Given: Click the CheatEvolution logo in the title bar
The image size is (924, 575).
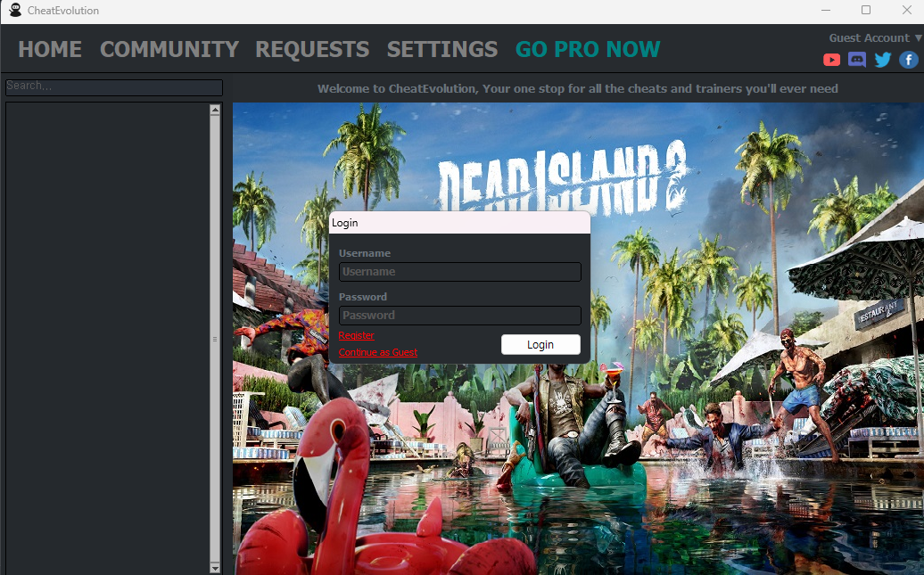Looking at the screenshot, I should tap(13, 10).
